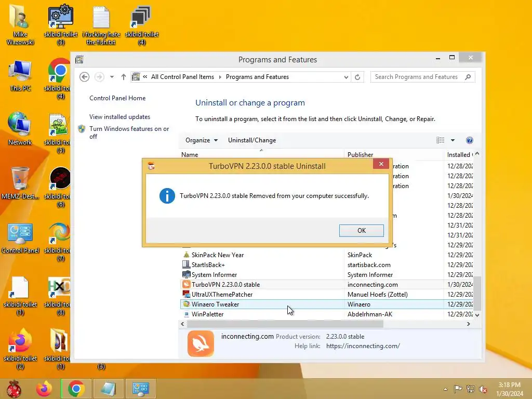Click the TurboVPN dialog title icon
This screenshot has height=399, width=532.
pyautogui.click(x=151, y=166)
